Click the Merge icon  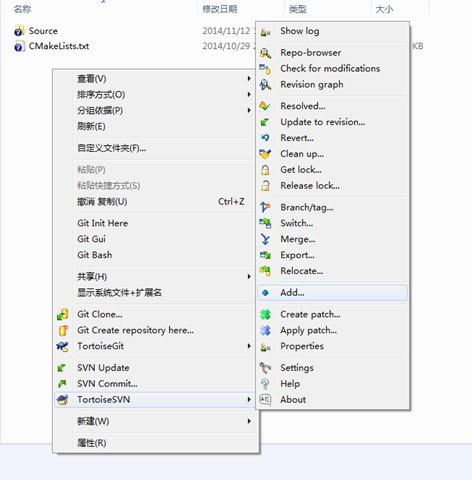265,239
